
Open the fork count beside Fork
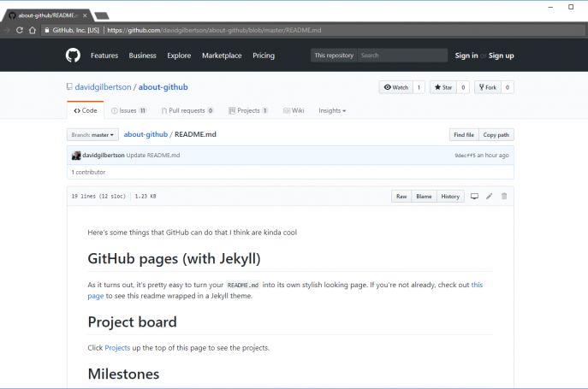tap(508, 87)
